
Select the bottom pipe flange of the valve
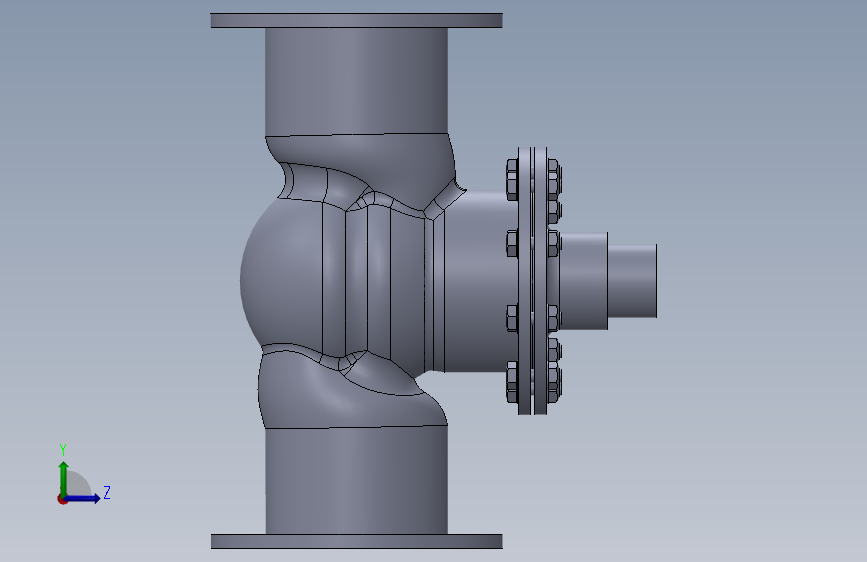pos(357,542)
